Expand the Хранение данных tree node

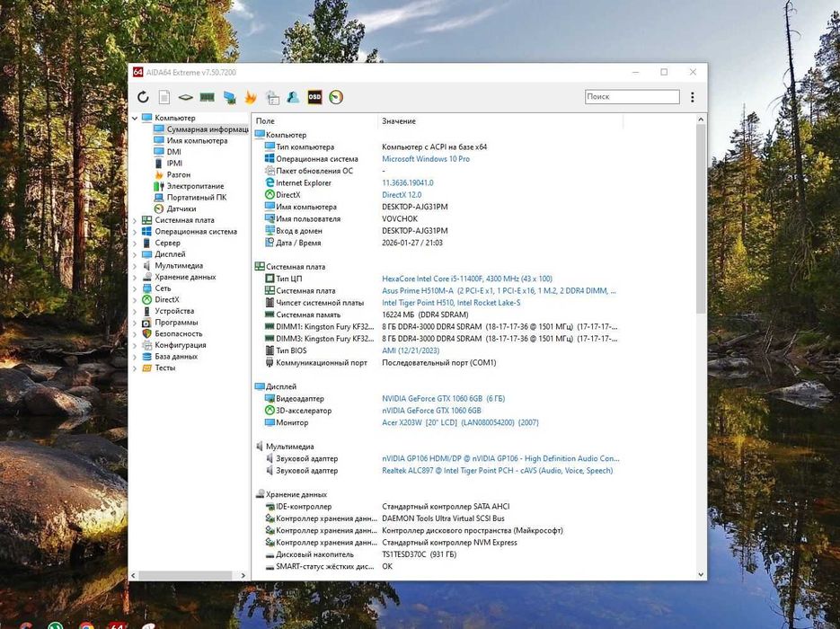(x=135, y=277)
